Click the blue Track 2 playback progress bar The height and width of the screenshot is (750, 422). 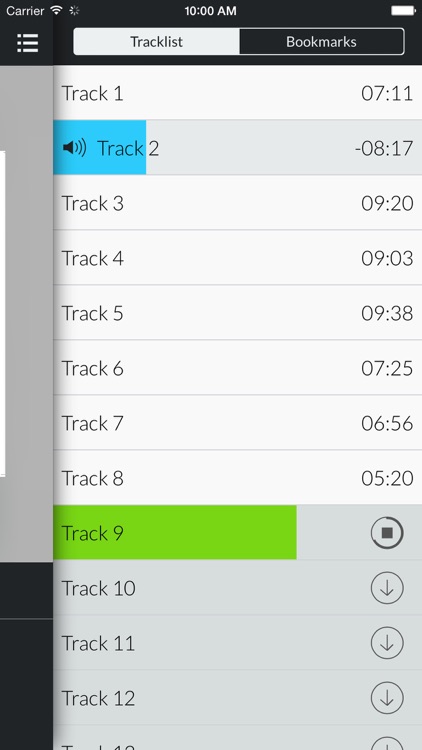coord(100,147)
